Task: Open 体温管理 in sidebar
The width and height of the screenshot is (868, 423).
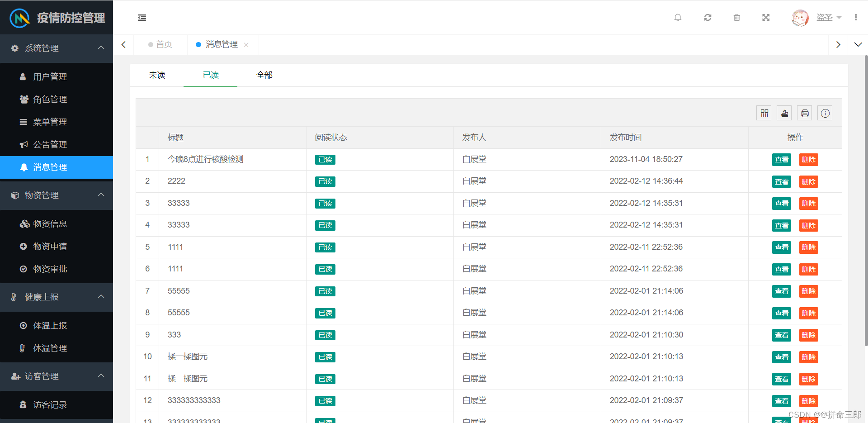Action: 57,348
